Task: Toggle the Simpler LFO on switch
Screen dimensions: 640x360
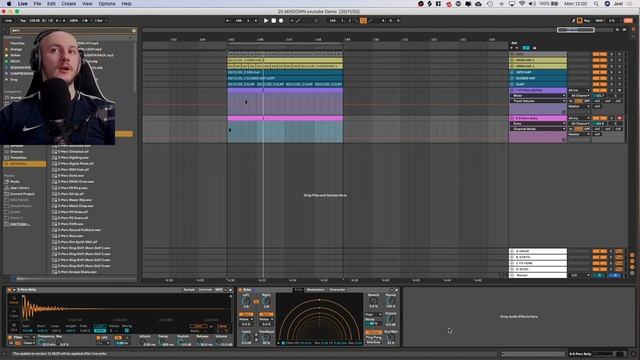Action: coord(98,338)
